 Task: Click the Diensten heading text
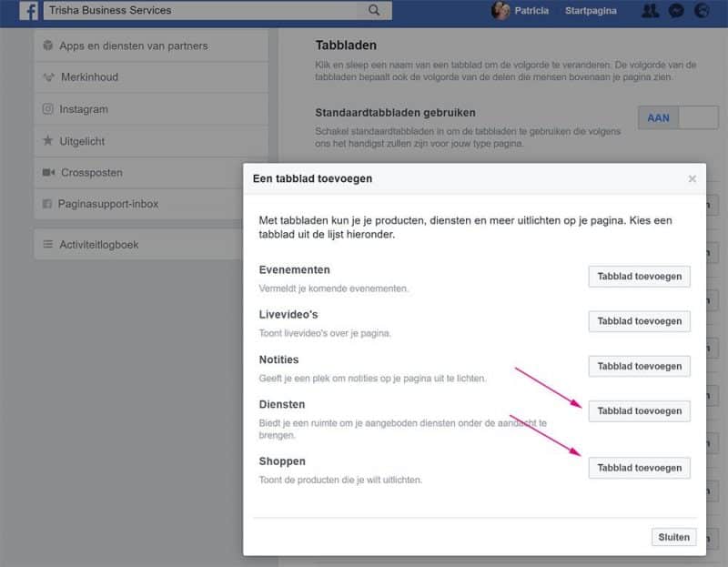point(282,404)
